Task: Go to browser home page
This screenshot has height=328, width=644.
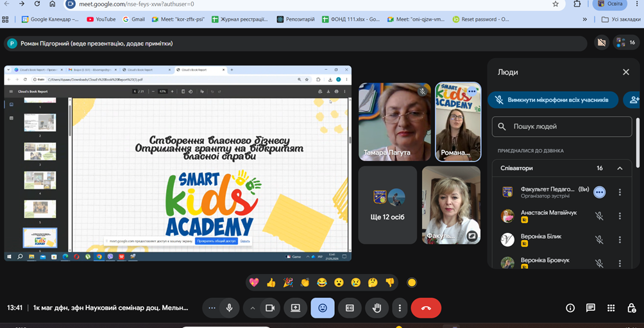Action: pyautogui.click(x=52, y=4)
